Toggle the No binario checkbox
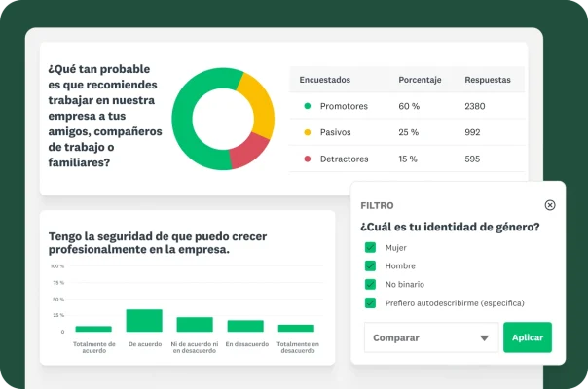588x389 pixels. (370, 284)
